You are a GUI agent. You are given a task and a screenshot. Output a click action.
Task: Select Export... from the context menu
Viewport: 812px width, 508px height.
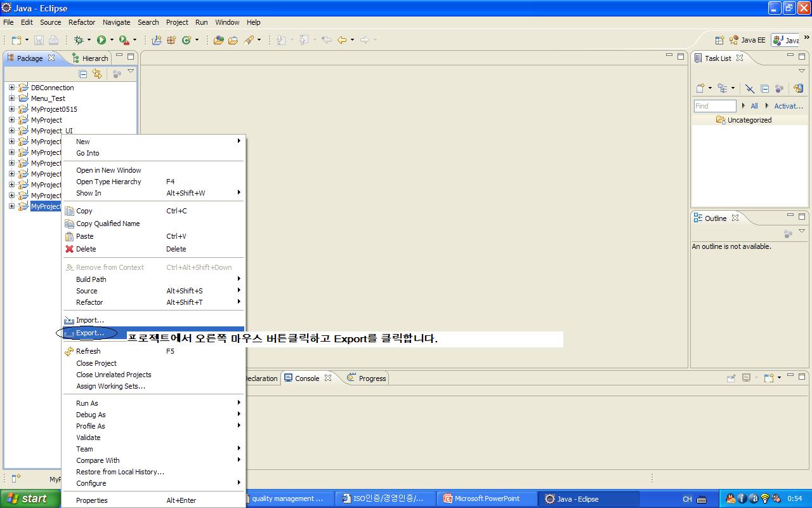tap(90, 333)
